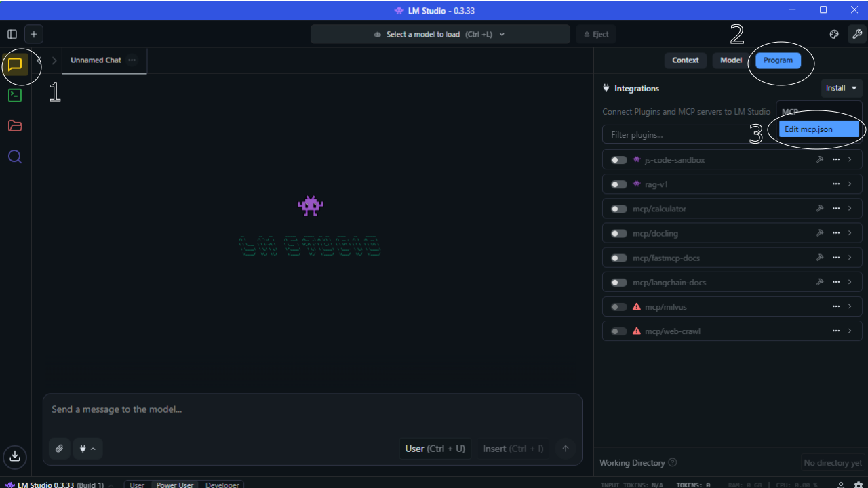Click the attach file paperclip icon

tap(60, 449)
